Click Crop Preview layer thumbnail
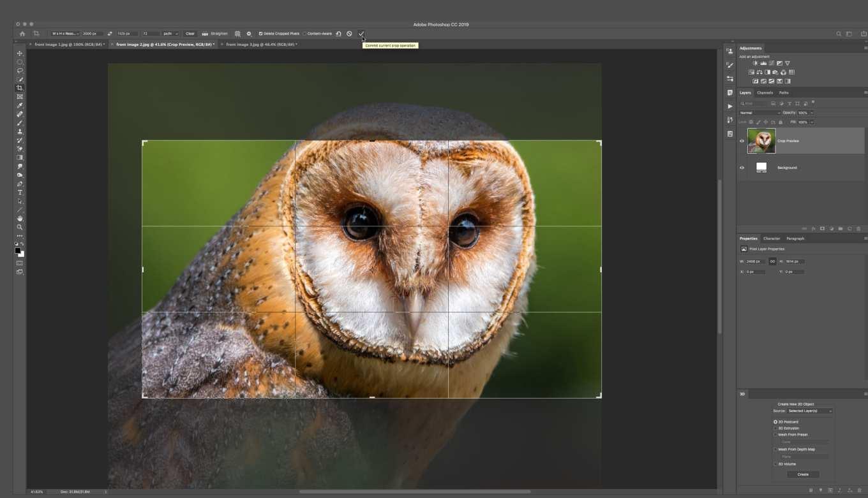Image resolution: width=868 pixels, height=498 pixels. point(761,141)
